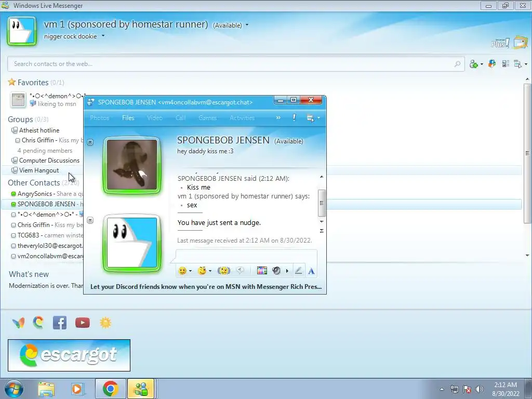Viewport: 532px width, 399px height.
Task: Select the AngrySonics contact
Action: (x=35, y=194)
